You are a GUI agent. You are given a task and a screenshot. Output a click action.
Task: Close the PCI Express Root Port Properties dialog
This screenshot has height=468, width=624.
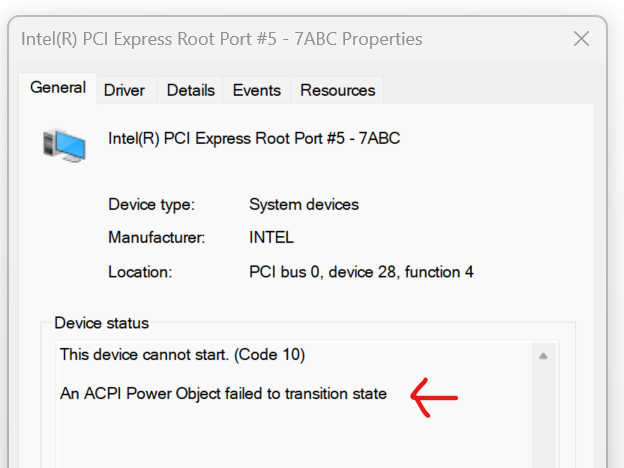pyautogui.click(x=581, y=39)
